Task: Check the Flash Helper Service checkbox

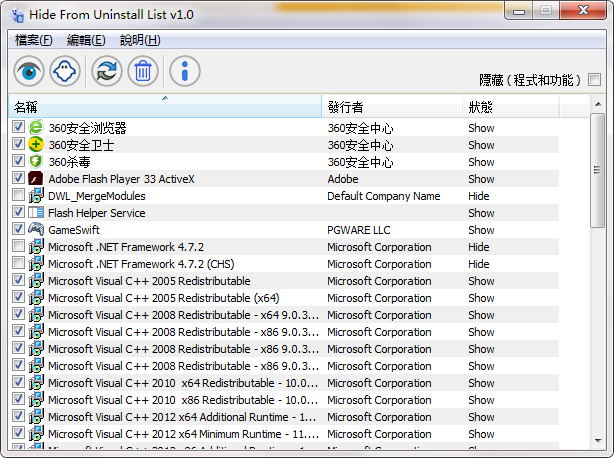Action: click(19, 213)
